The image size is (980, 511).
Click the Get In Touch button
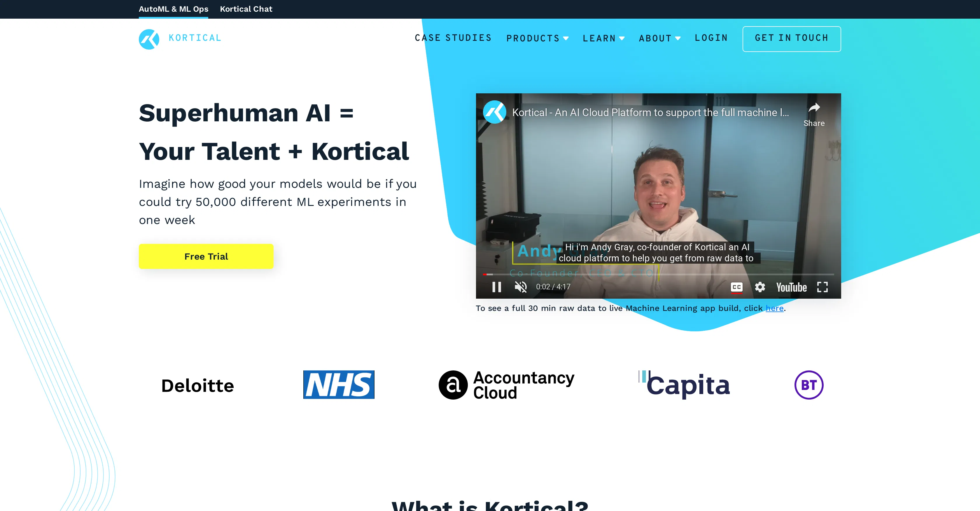click(791, 38)
